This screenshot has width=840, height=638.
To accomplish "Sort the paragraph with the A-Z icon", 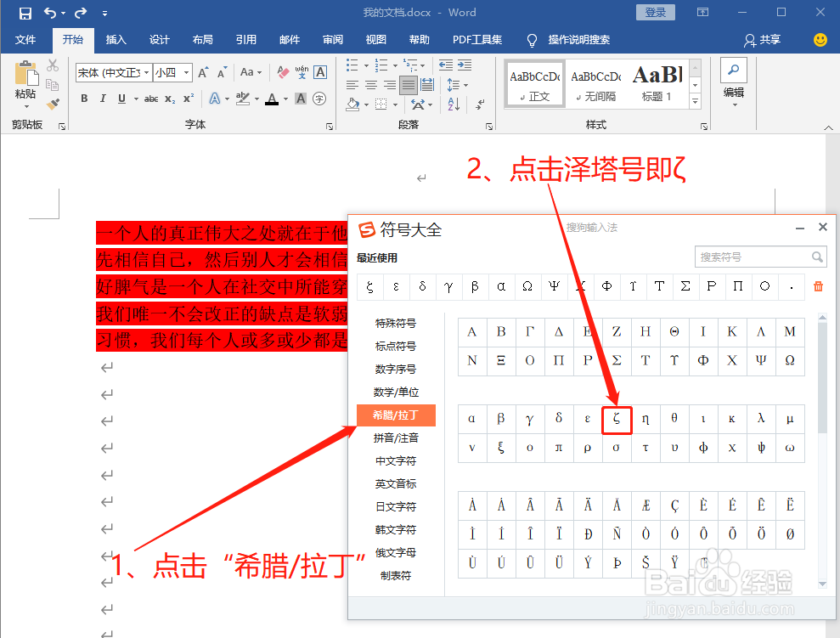I will coord(454,104).
